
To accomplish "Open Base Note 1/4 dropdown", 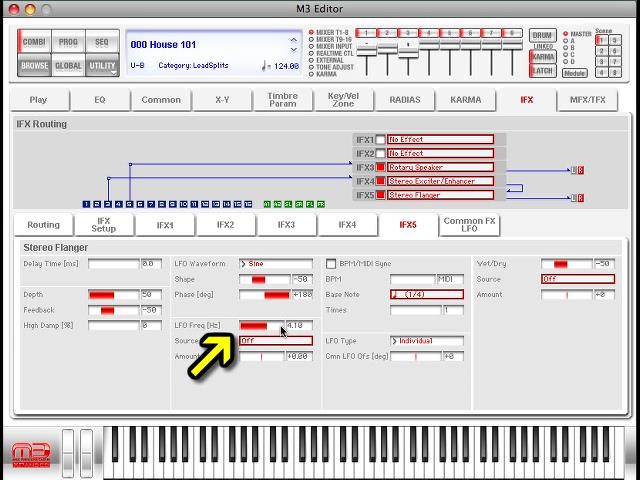I will pos(427,295).
